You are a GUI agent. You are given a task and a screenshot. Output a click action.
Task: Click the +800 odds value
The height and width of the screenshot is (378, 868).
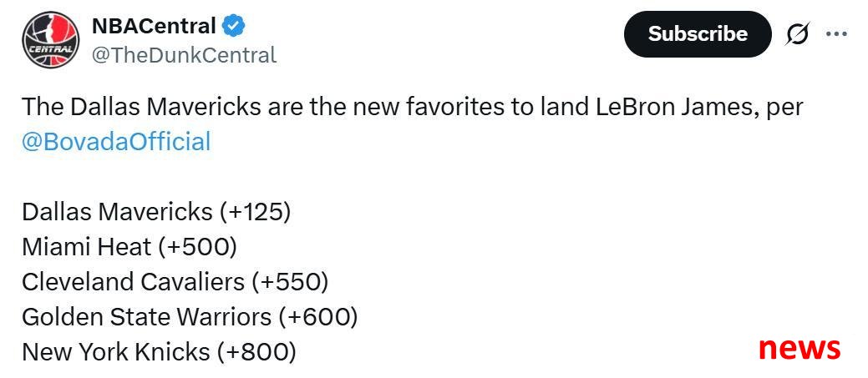[256, 351]
